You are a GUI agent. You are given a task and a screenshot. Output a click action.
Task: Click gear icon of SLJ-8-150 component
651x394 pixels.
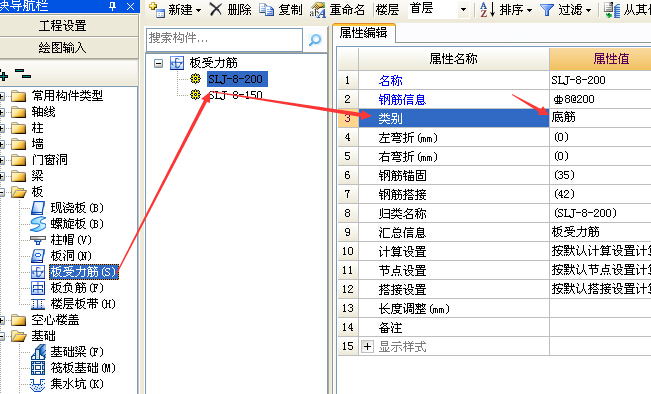[x=195, y=95]
